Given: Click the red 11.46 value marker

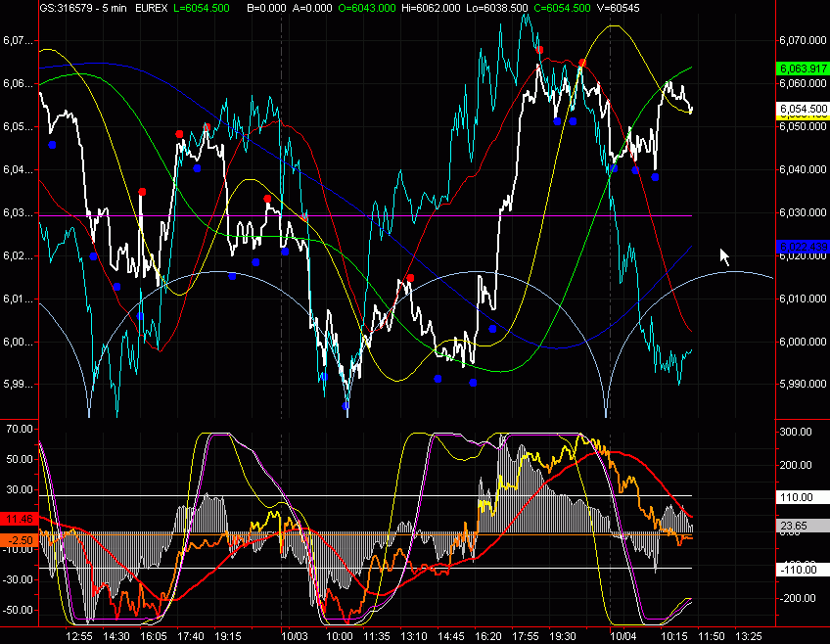Looking at the screenshot, I should pyautogui.click(x=20, y=519).
